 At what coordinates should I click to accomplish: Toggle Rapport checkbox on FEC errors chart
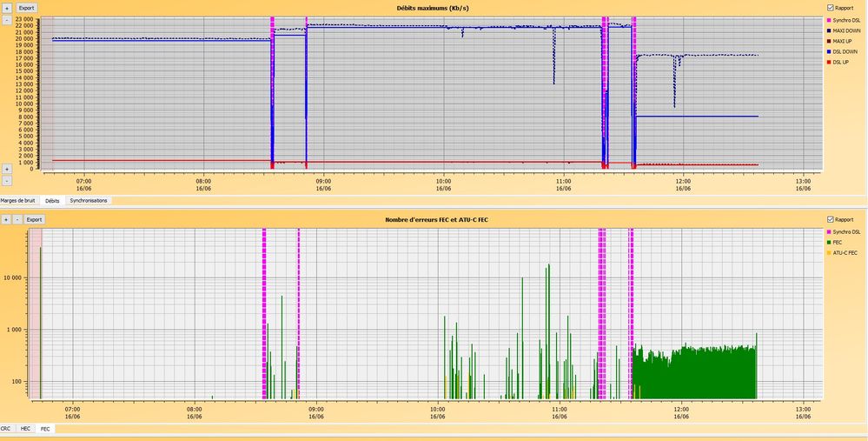point(831,219)
